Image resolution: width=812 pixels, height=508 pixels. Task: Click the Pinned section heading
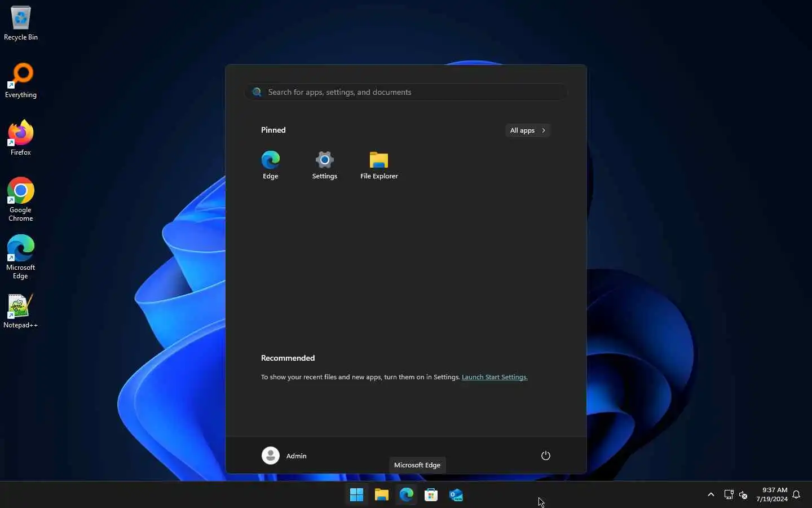click(273, 130)
